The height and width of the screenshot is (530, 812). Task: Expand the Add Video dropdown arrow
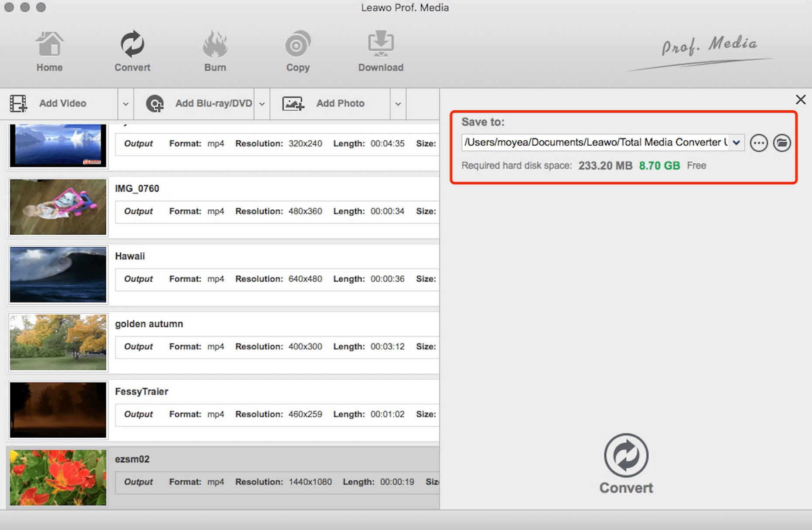126,104
